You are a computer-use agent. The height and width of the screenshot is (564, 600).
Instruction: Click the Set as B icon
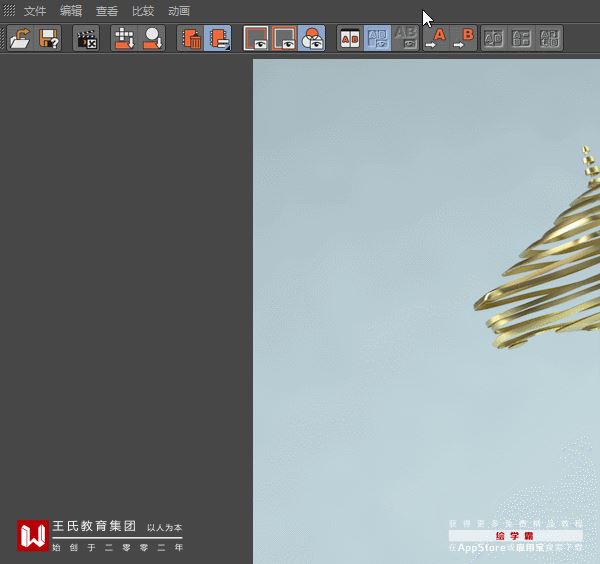(x=464, y=38)
